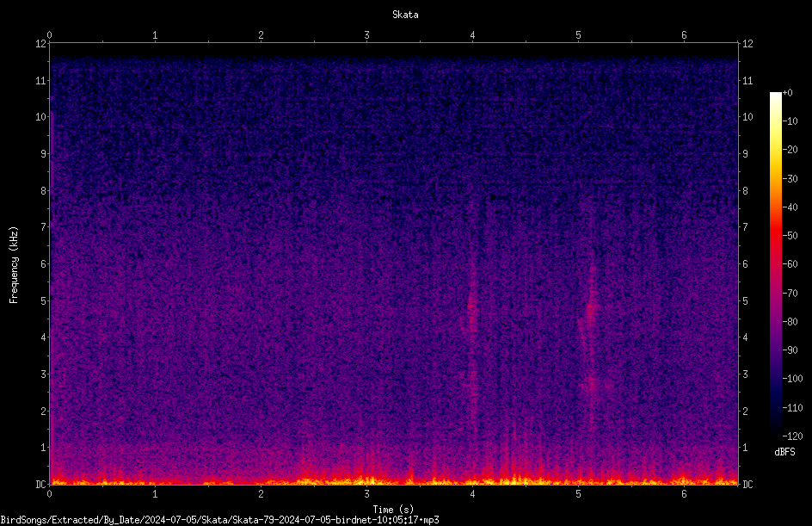Select the -120 colorbar label
Image resolution: width=812 pixels, height=526 pixels.
coord(792,436)
